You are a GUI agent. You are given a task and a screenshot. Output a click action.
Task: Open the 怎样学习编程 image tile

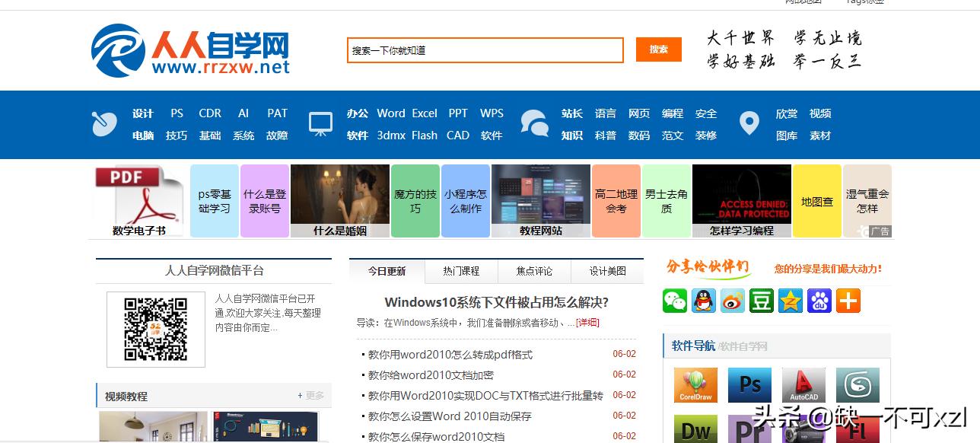(742, 201)
